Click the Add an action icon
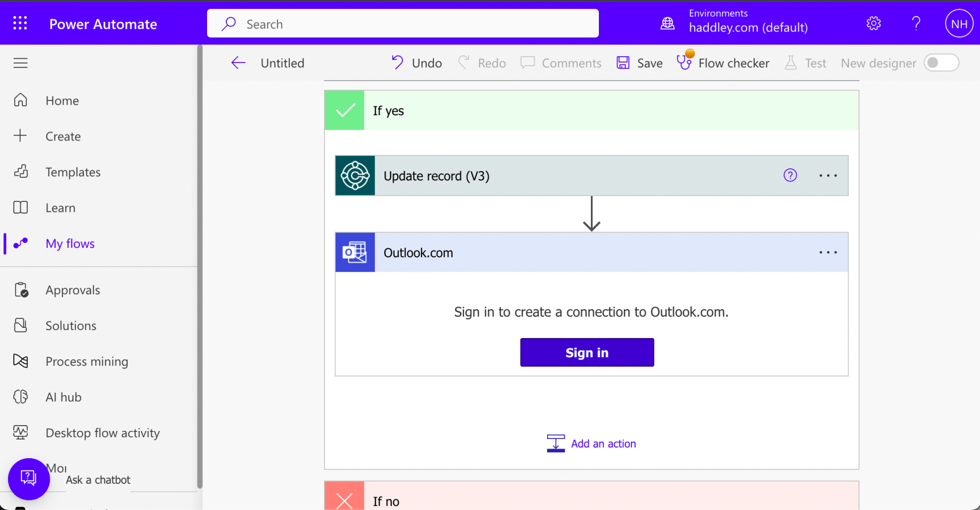This screenshot has height=510, width=980. point(556,443)
